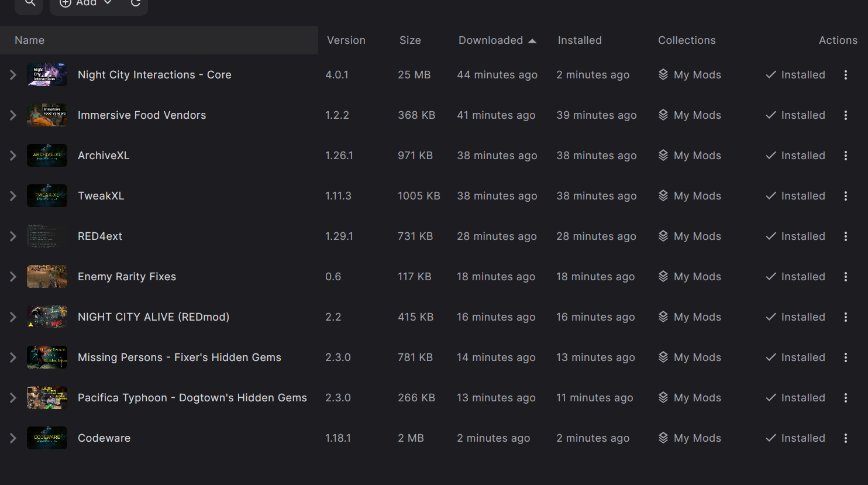Toggle Installed status for Codeware
Viewport: 868px width, 485px height.
(795, 438)
